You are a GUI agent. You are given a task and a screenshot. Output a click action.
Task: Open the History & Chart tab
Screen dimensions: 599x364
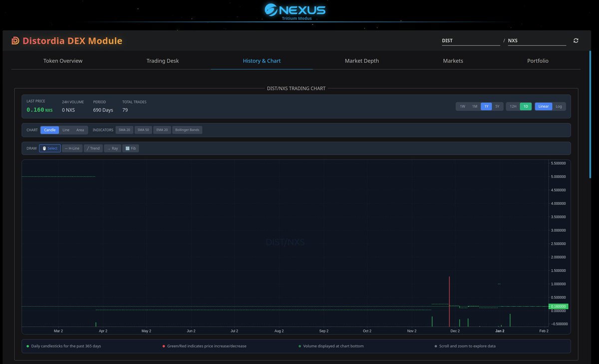pos(262,61)
